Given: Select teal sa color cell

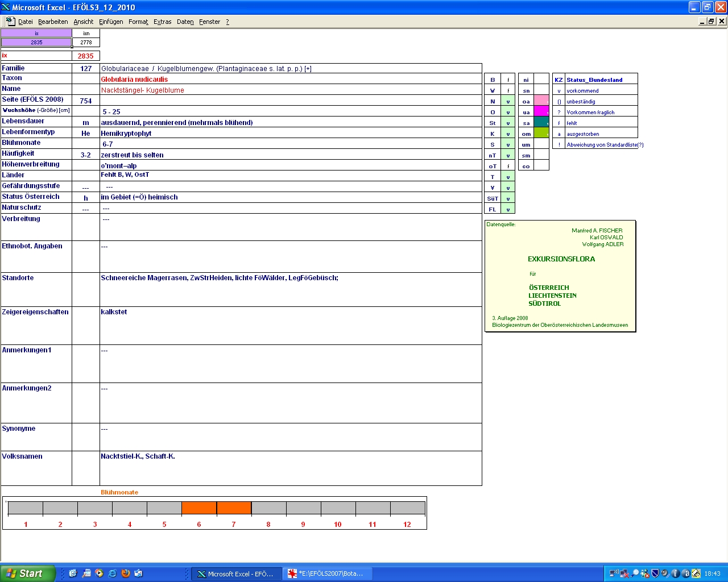Looking at the screenshot, I should [541, 123].
